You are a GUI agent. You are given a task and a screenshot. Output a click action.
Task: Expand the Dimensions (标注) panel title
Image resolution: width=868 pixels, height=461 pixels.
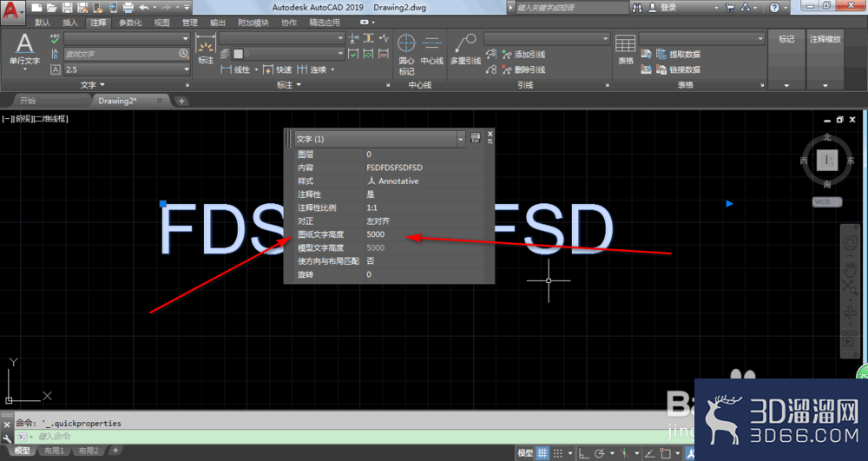pyautogui.click(x=289, y=85)
